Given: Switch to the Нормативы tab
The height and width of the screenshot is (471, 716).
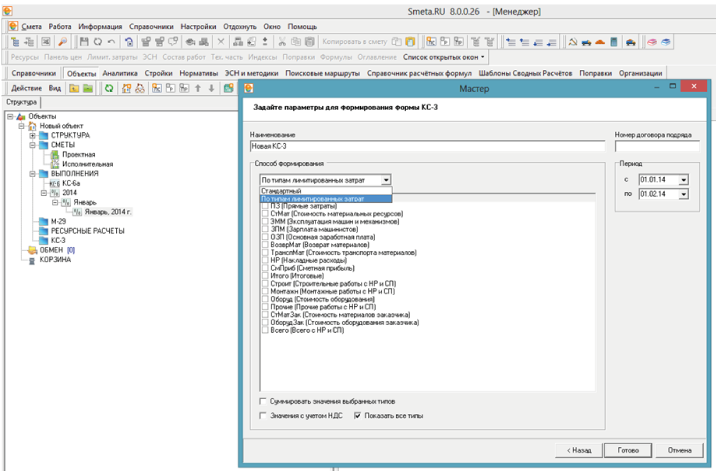Looking at the screenshot, I should tap(198, 74).
